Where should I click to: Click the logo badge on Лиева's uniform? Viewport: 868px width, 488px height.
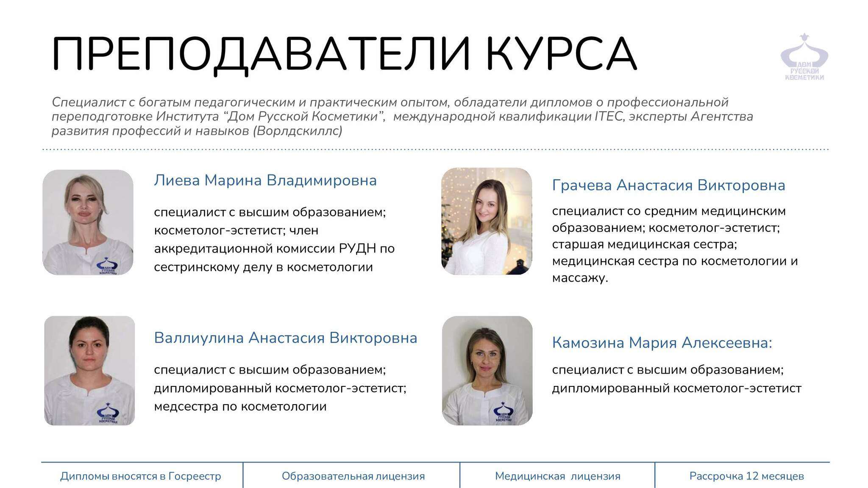107,266
